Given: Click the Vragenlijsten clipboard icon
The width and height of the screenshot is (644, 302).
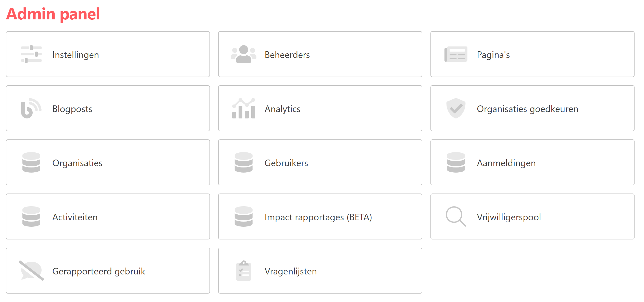Looking at the screenshot, I should tap(243, 271).
